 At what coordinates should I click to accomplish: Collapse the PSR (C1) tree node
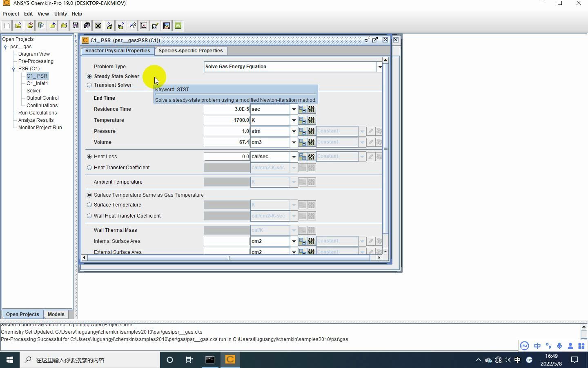(x=13, y=69)
